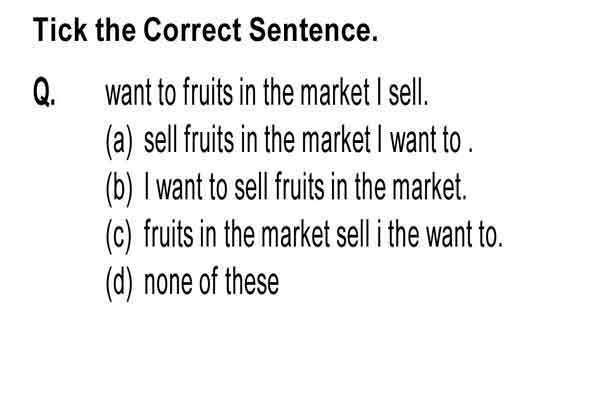Select answer option (d) label
600x400 pixels.
coord(119,283)
